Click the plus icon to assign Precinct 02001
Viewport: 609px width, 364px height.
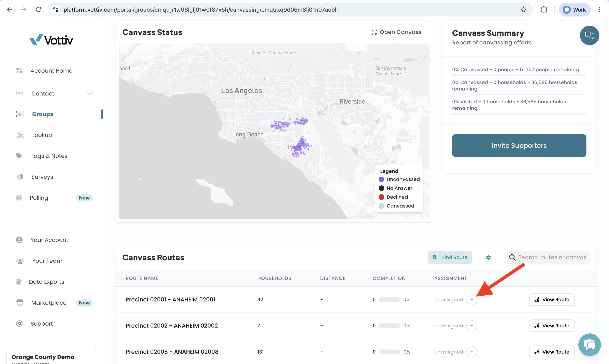pyautogui.click(x=472, y=299)
